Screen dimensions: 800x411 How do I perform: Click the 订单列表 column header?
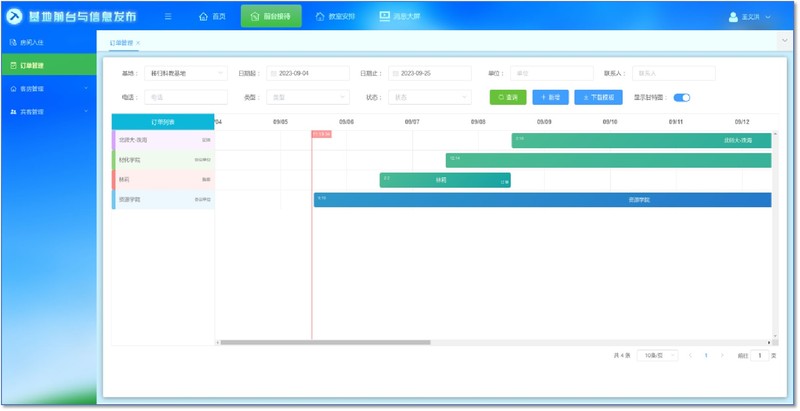[163, 122]
